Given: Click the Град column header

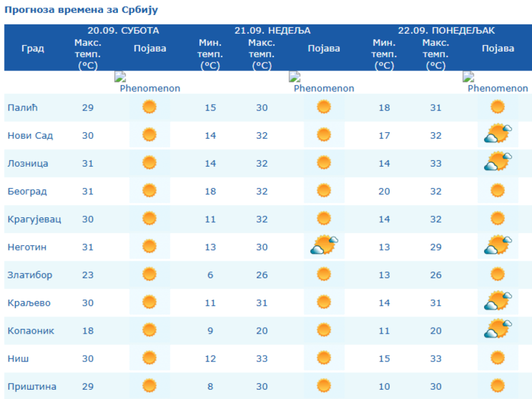Looking at the screenshot, I should coord(33,49).
